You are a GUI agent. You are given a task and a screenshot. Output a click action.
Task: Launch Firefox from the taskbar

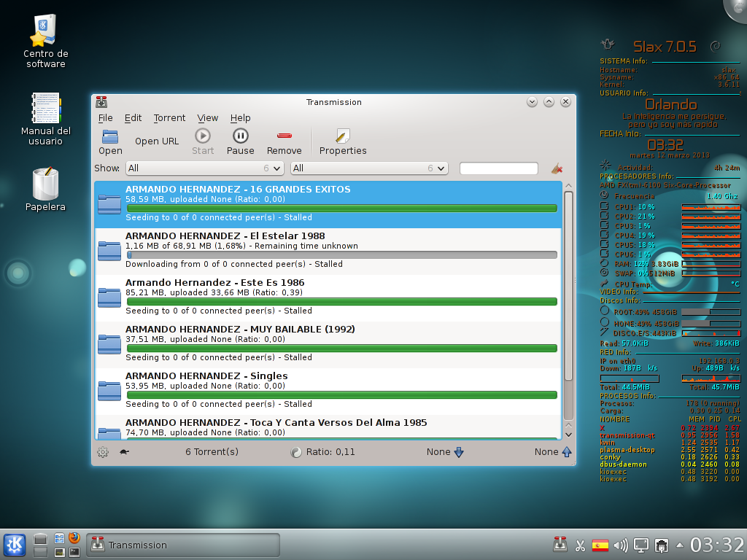(x=74, y=537)
